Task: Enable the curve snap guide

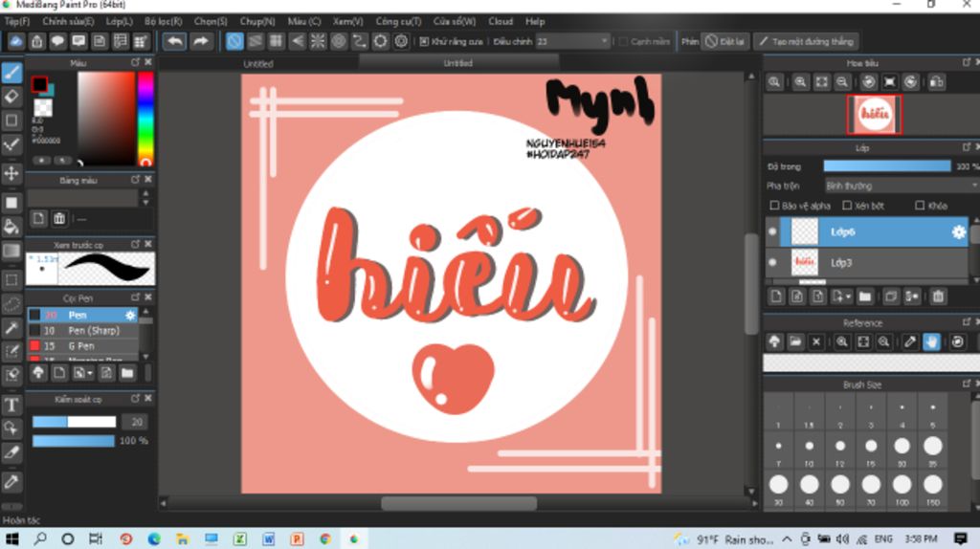Action: point(360,42)
